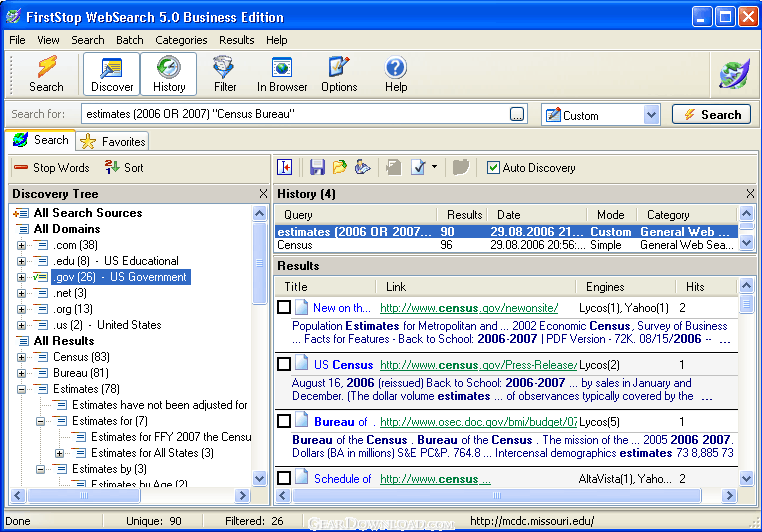Expand the Census (83) tree node
This screenshot has width=762, height=532.
21,358
